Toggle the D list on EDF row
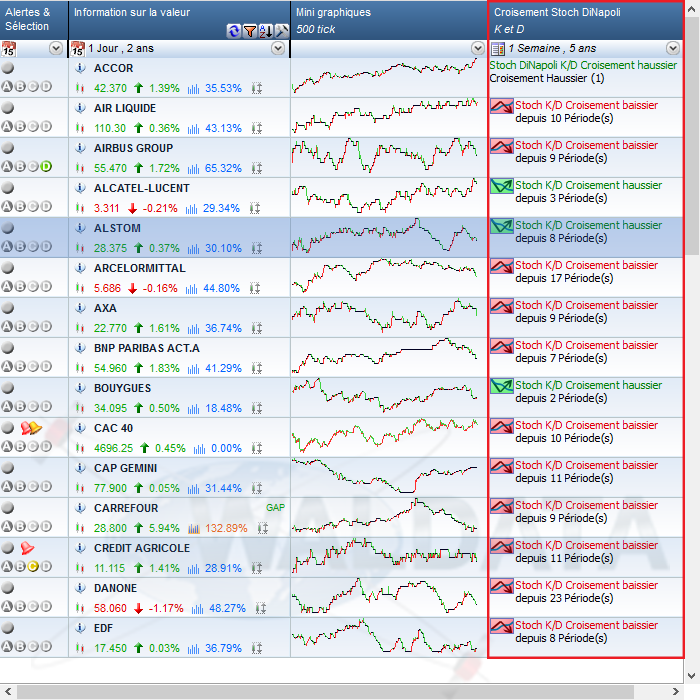The image size is (700, 700). point(46,646)
